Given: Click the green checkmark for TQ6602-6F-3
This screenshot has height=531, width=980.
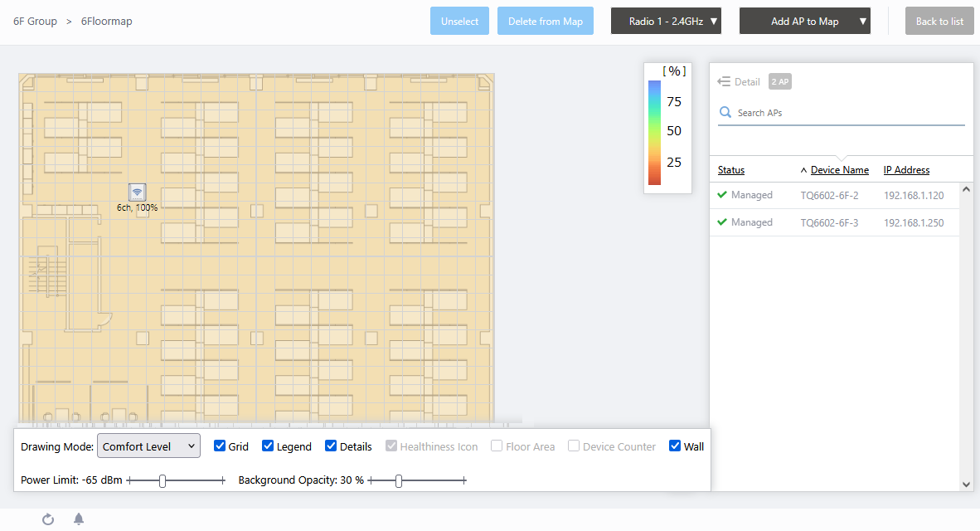Looking at the screenshot, I should pos(722,222).
